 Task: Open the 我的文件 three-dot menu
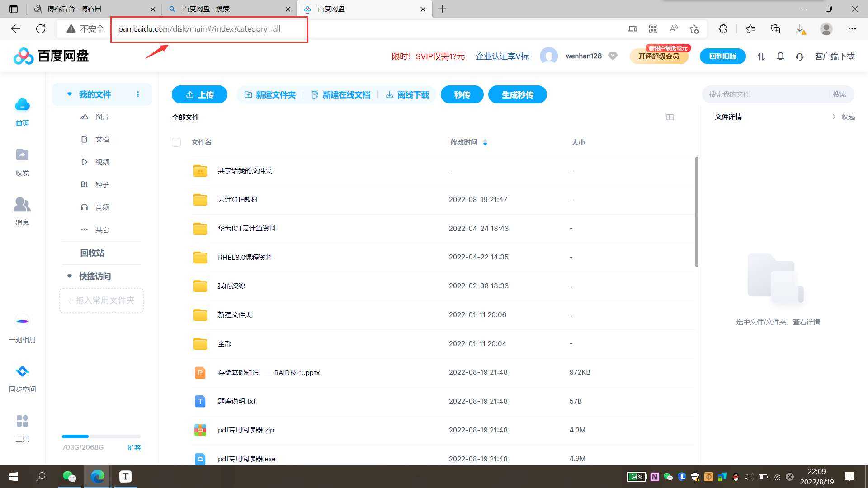[x=138, y=94]
